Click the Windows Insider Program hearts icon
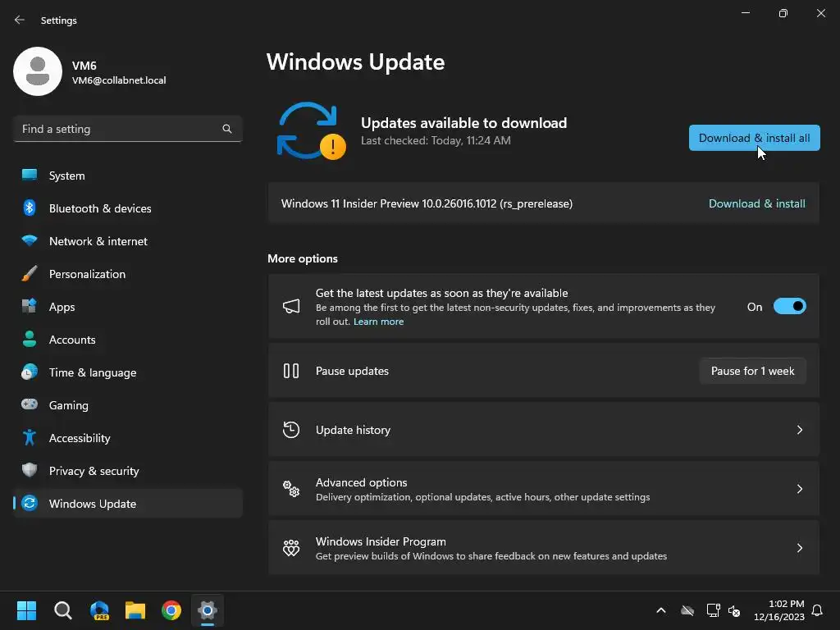This screenshot has width=840, height=630. [291, 547]
